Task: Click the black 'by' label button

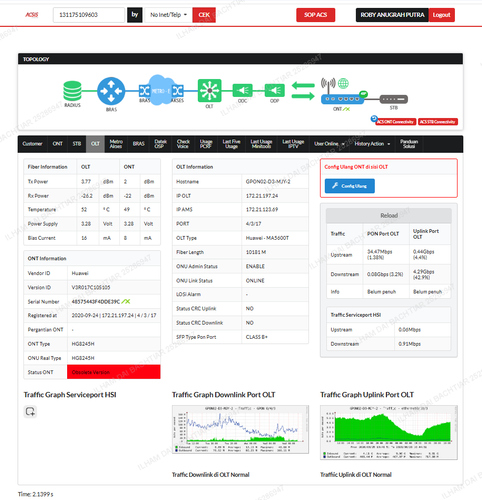Action: (135, 15)
